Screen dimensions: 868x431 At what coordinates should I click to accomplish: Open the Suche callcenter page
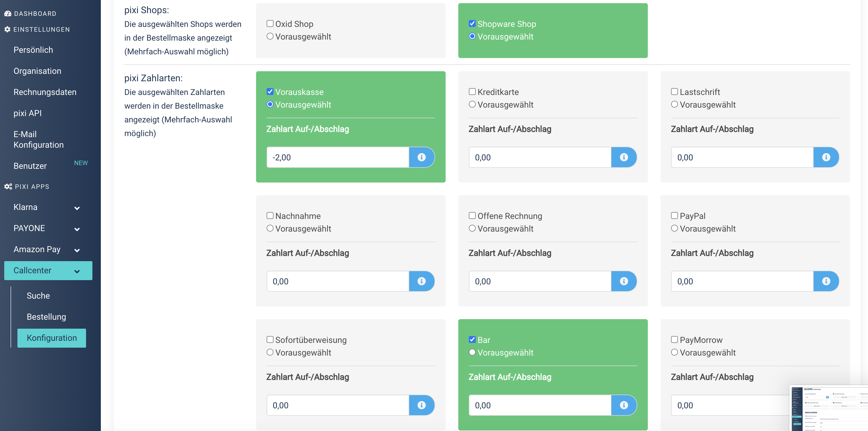point(39,296)
